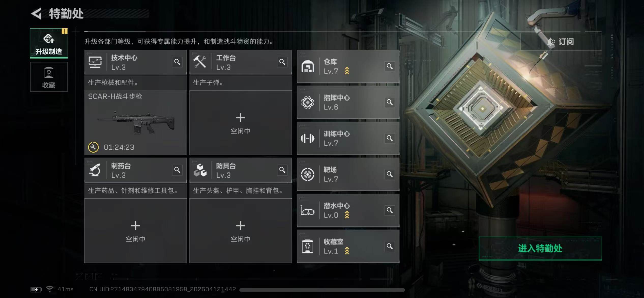Add production in idle 防具台 slot

tap(241, 231)
